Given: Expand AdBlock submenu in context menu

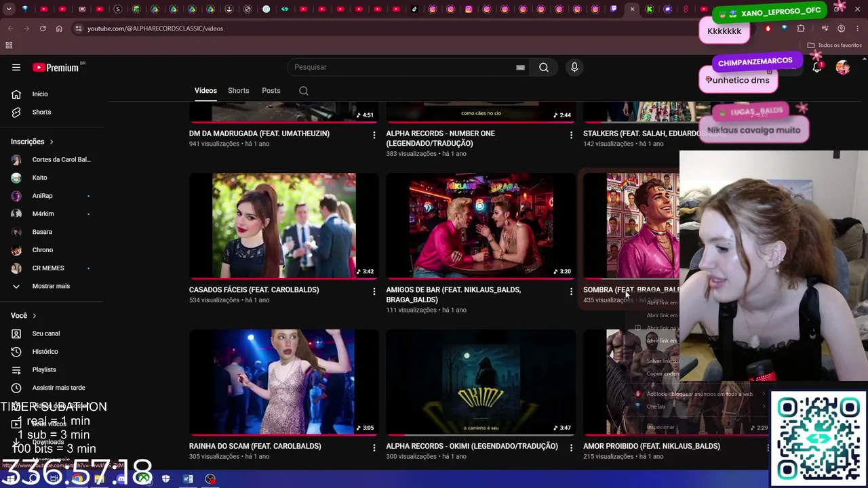Looking at the screenshot, I should coord(764,394).
